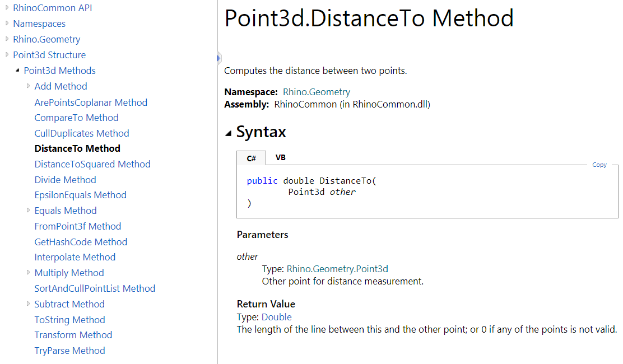Image resolution: width=623 pixels, height=364 pixels.
Task: Select the C# code tab
Action: click(252, 158)
